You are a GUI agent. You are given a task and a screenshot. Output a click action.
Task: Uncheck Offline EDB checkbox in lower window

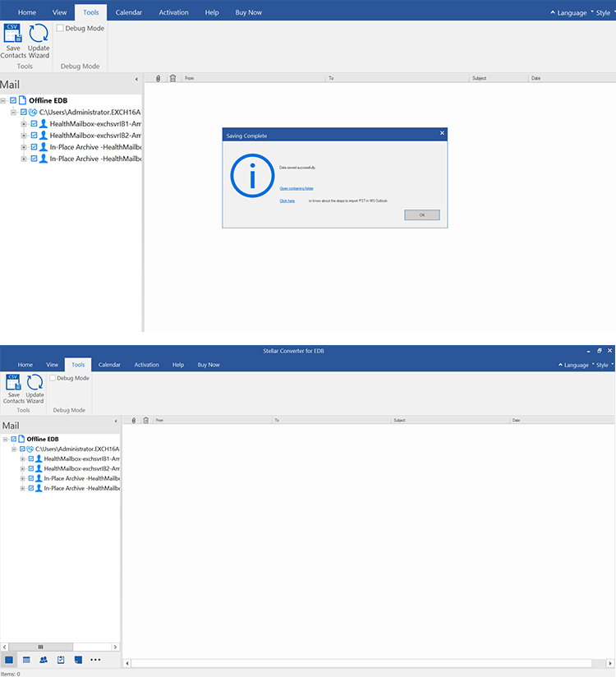14,439
